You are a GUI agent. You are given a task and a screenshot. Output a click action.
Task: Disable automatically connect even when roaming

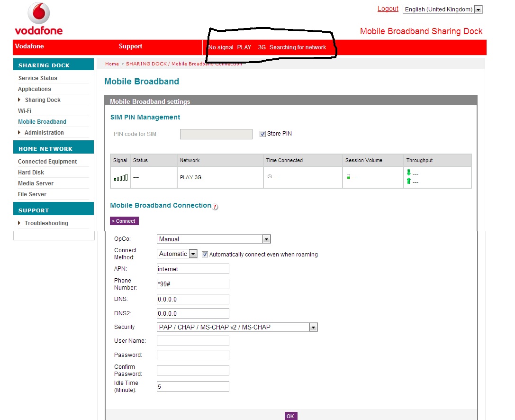(x=205, y=254)
